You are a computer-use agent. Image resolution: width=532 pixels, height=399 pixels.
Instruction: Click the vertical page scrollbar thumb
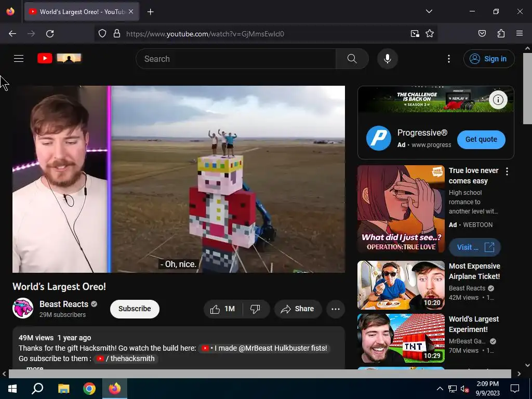[x=527, y=88]
